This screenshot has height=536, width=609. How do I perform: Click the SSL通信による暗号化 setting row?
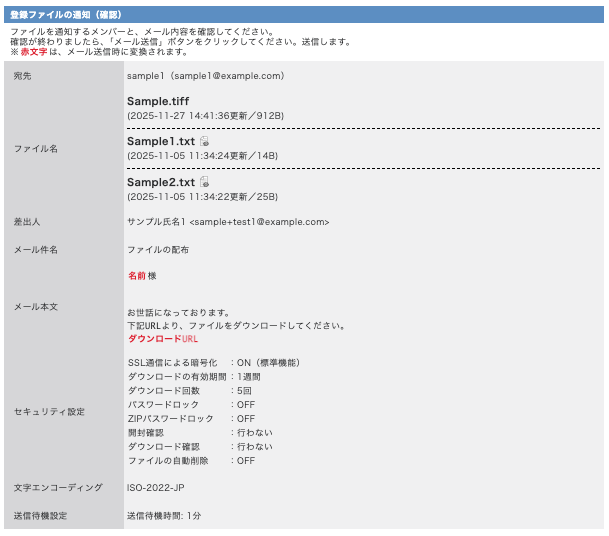click(x=214, y=363)
